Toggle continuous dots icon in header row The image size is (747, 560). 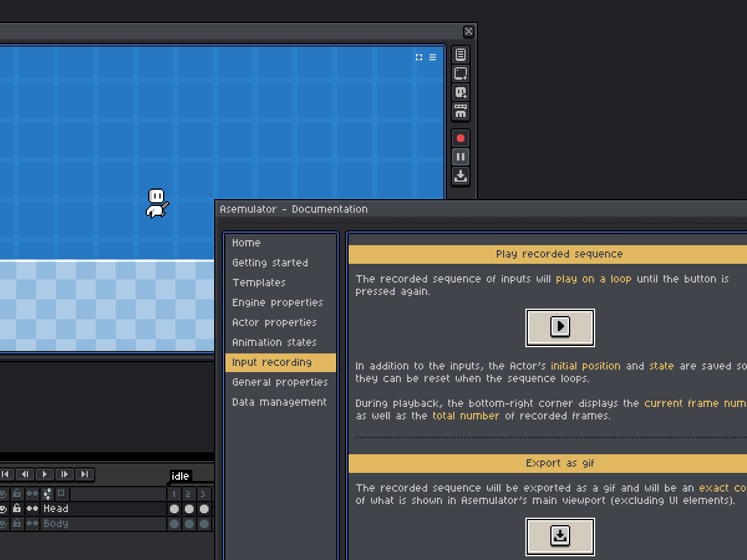click(32, 494)
